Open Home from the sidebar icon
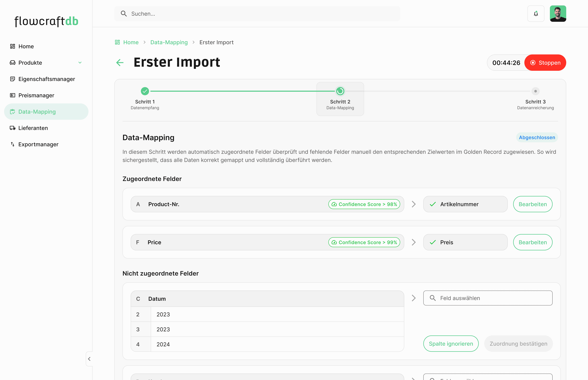Viewport: 588px width, 380px height. click(x=13, y=46)
